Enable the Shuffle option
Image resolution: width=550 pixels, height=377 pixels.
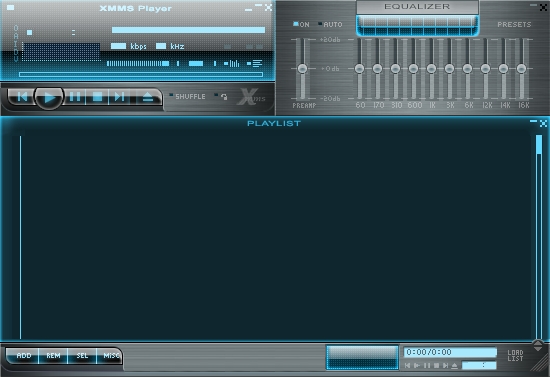point(187,96)
